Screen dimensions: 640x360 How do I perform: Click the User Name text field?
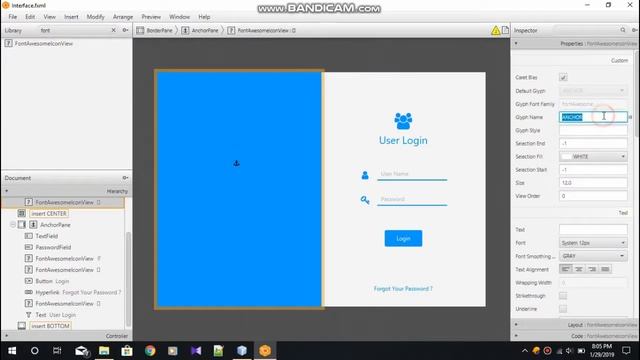pyautogui.click(x=412, y=174)
